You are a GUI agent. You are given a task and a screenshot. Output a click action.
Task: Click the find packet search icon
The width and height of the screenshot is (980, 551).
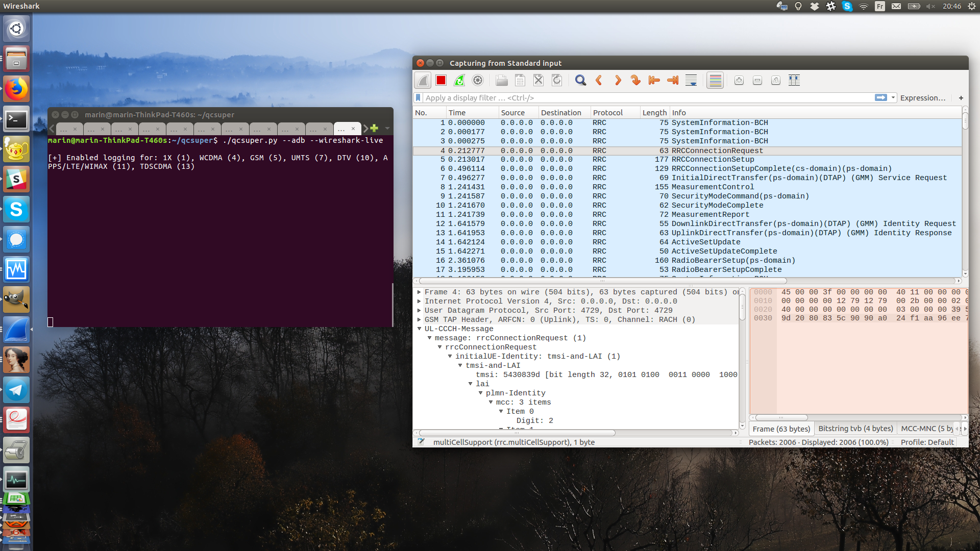580,80
